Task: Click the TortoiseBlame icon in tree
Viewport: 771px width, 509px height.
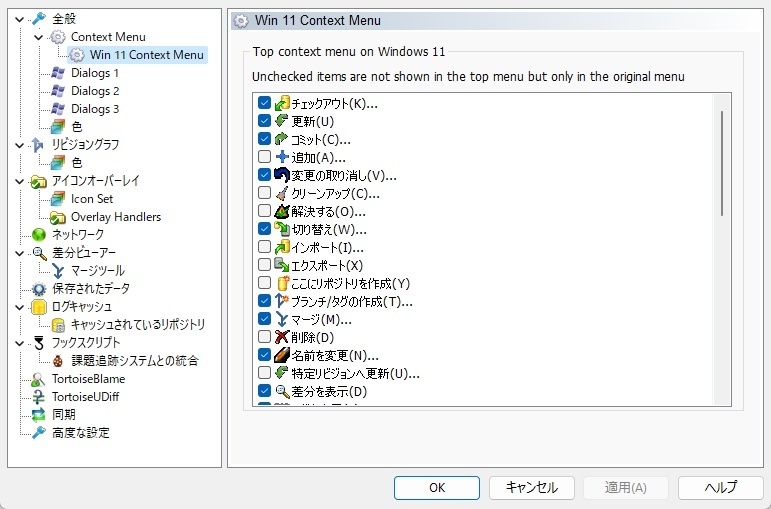Action: [x=38, y=379]
